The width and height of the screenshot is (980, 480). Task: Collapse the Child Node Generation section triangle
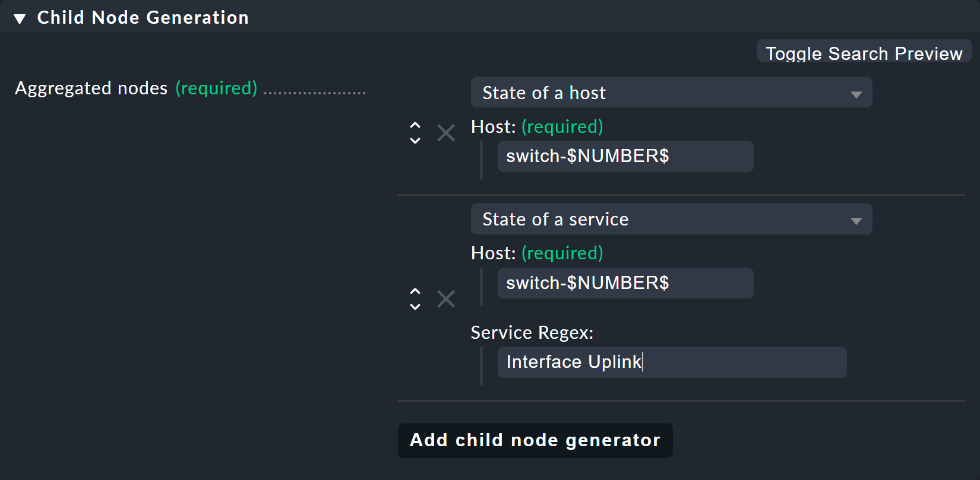click(20, 18)
